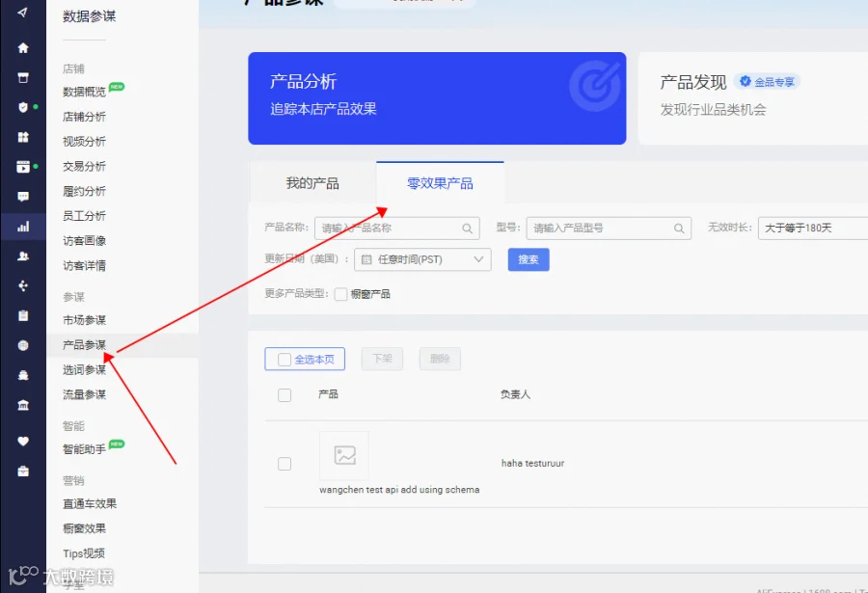Expand the 无效时长 大于等于180天 dropdown
Screen dimensions: 868x593
(x=813, y=229)
